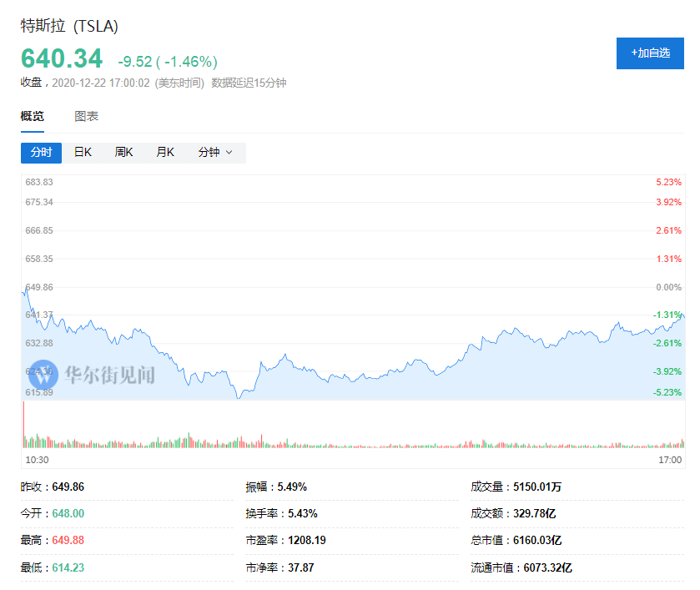Click the 17:00 time axis label

coord(670,460)
